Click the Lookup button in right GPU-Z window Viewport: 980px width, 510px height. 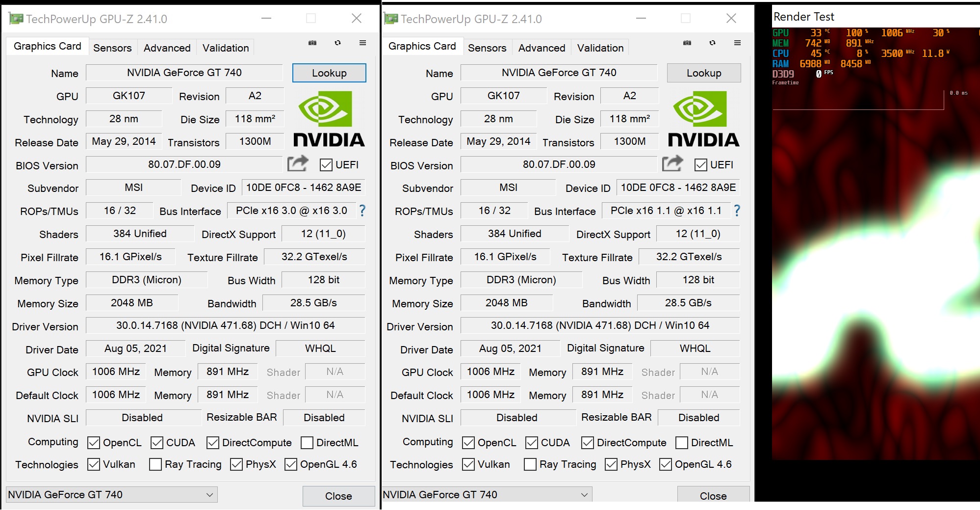[x=704, y=73]
